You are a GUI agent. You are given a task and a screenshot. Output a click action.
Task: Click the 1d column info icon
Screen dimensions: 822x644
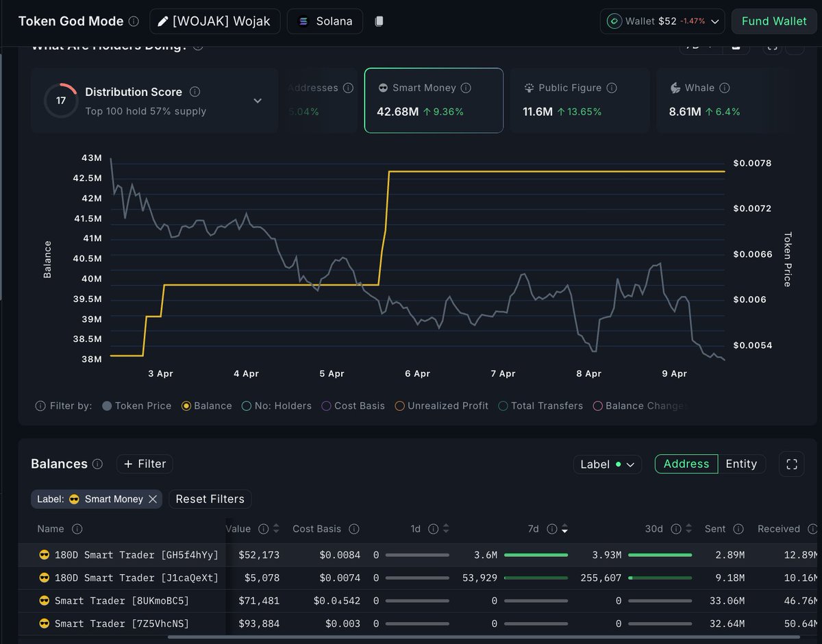[433, 529]
